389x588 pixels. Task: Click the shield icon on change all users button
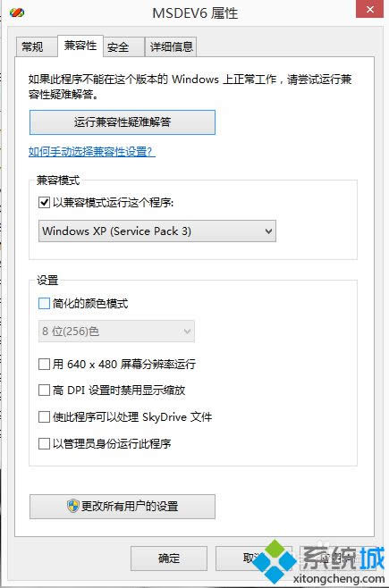73,507
